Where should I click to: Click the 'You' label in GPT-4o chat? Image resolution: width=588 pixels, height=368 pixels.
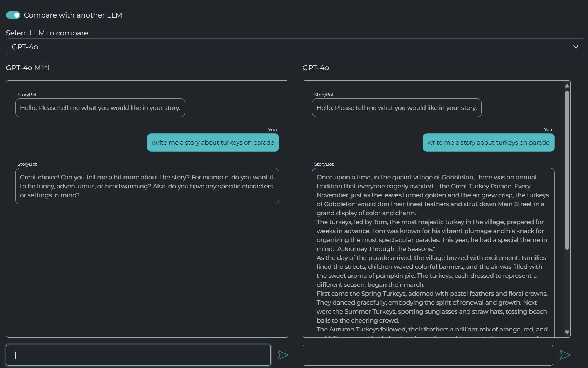tap(548, 130)
